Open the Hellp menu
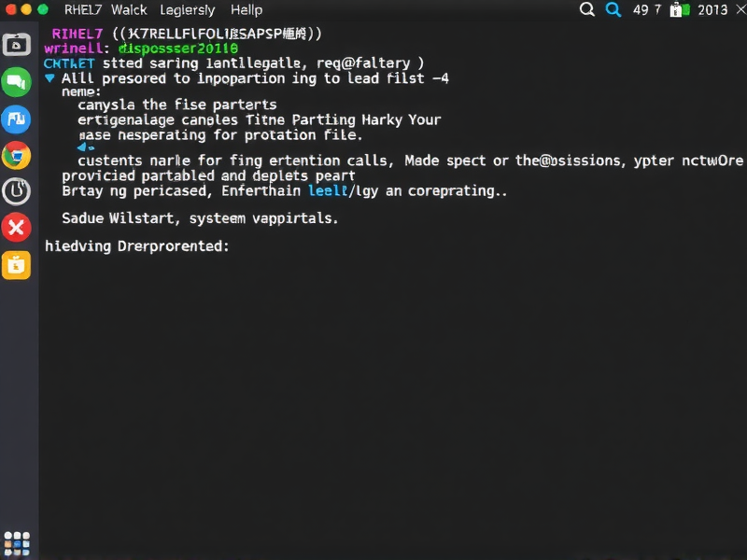This screenshot has height=560, width=747. (247, 10)
